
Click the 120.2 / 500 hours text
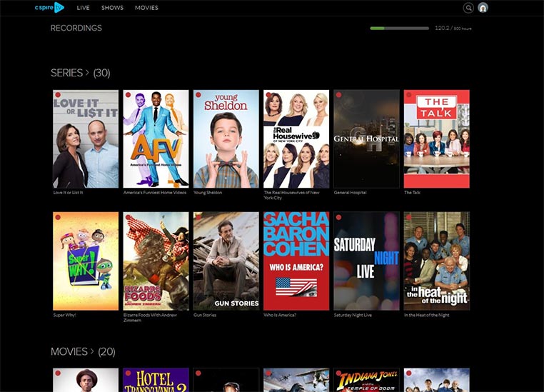(453, 29)
